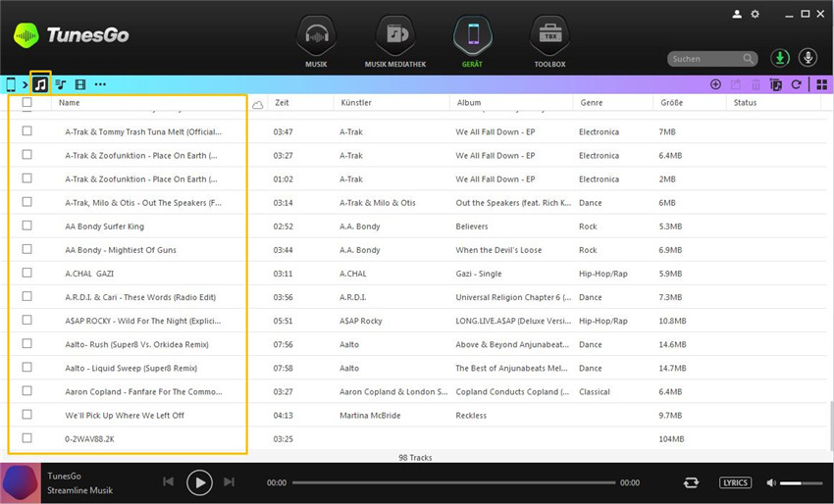Click the TunesGo logo
834x504 pixels.
click(72, 35)
